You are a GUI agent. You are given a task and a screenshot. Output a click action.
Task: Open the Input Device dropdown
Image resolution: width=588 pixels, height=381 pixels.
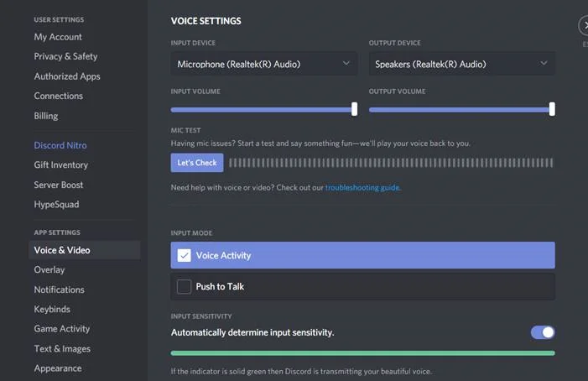click(x=264, y=64)
